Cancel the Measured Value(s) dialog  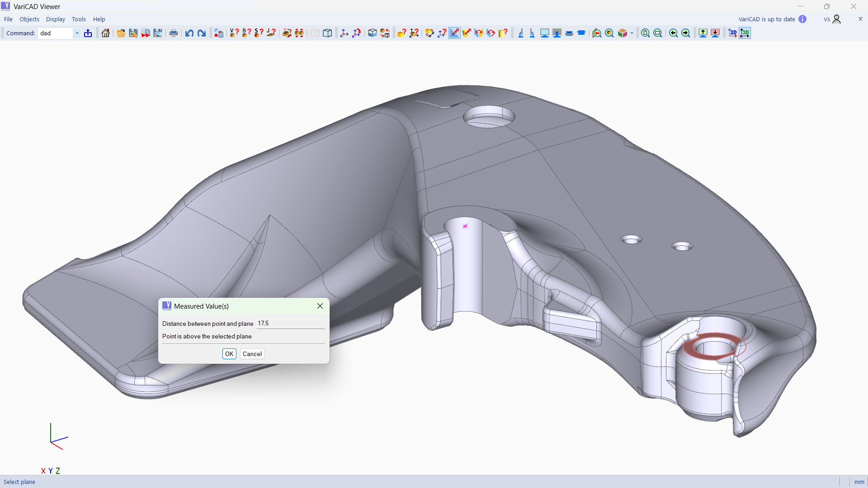tap(252, 354)
